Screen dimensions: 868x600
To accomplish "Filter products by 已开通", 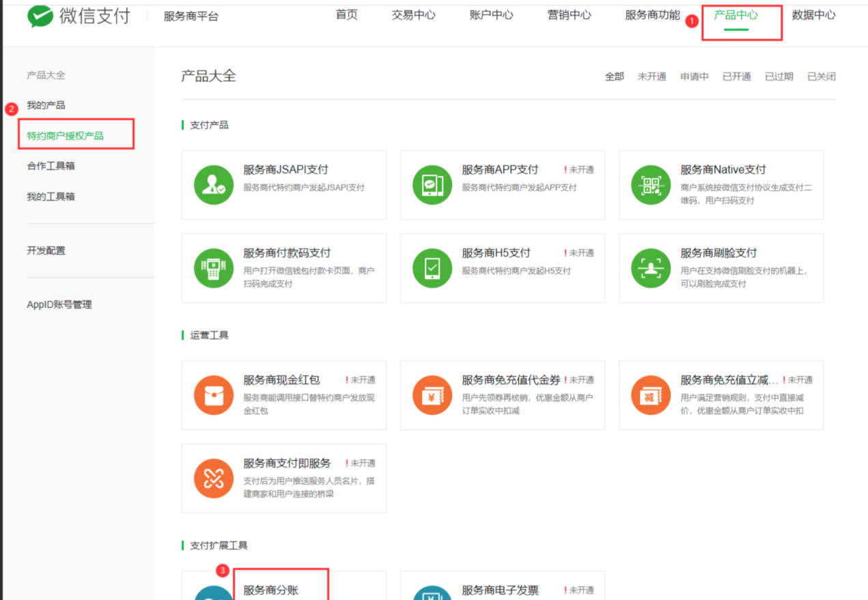I will click(x=736, y=76).
